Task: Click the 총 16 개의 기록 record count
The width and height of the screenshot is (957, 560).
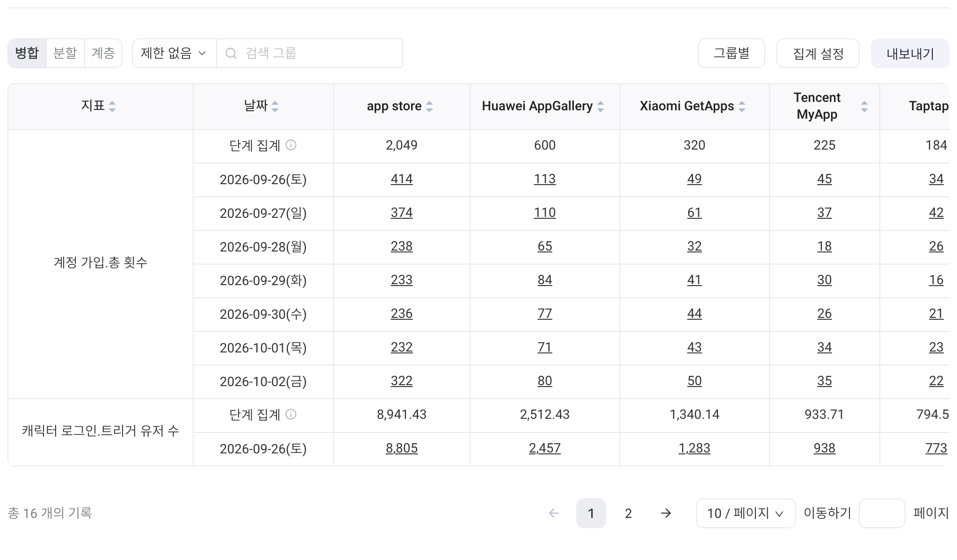Action: click(50, 513)
